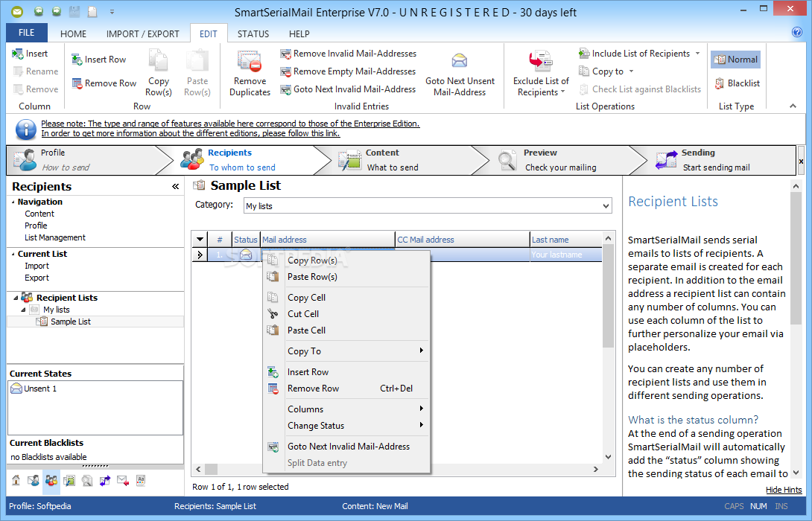Click Remove Empty Mail-Addresses in ribbon
This screenshot has width=812, height=521.
pos(348,71)
